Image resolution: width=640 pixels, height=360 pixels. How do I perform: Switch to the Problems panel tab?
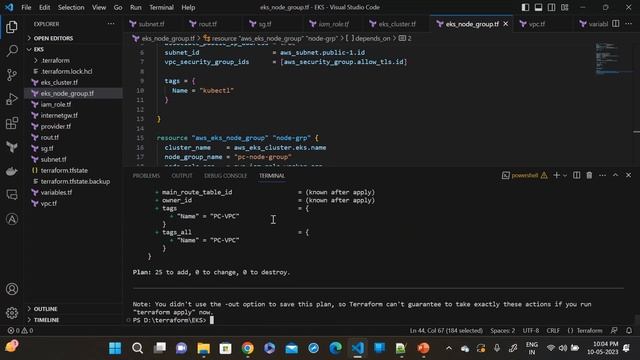point(146,176)
